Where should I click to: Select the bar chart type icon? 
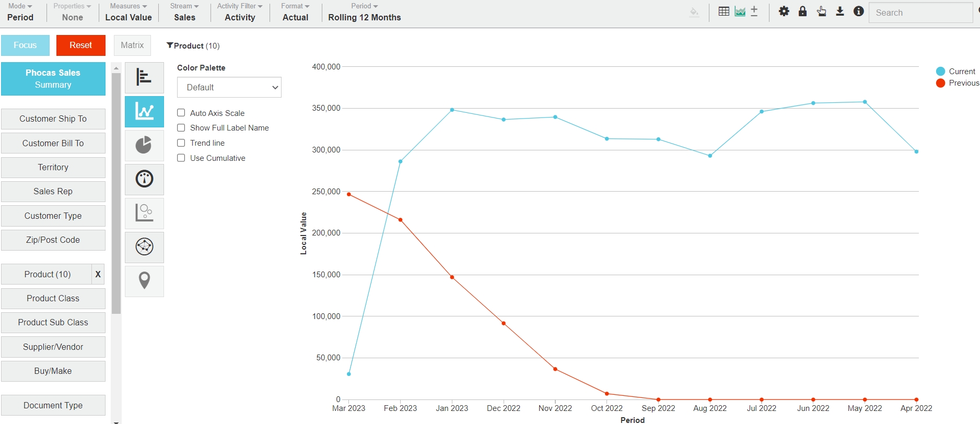pyautogui.click(x=144, y=77)
